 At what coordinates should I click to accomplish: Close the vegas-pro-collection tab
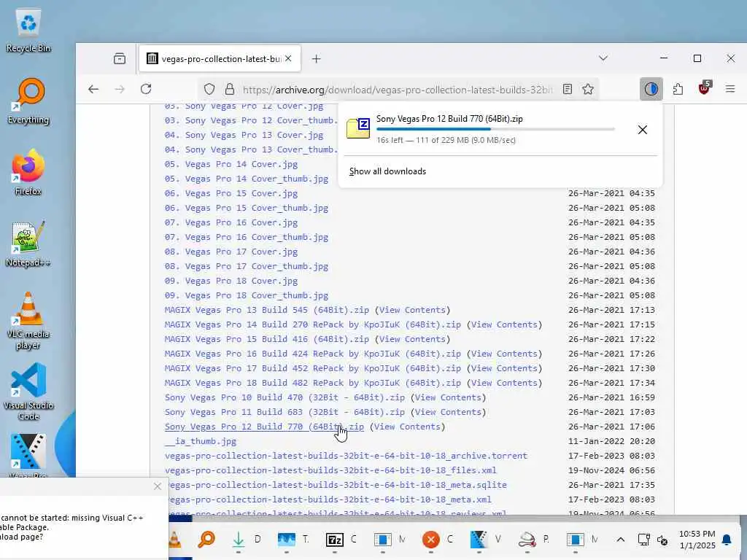pos(288,58)
